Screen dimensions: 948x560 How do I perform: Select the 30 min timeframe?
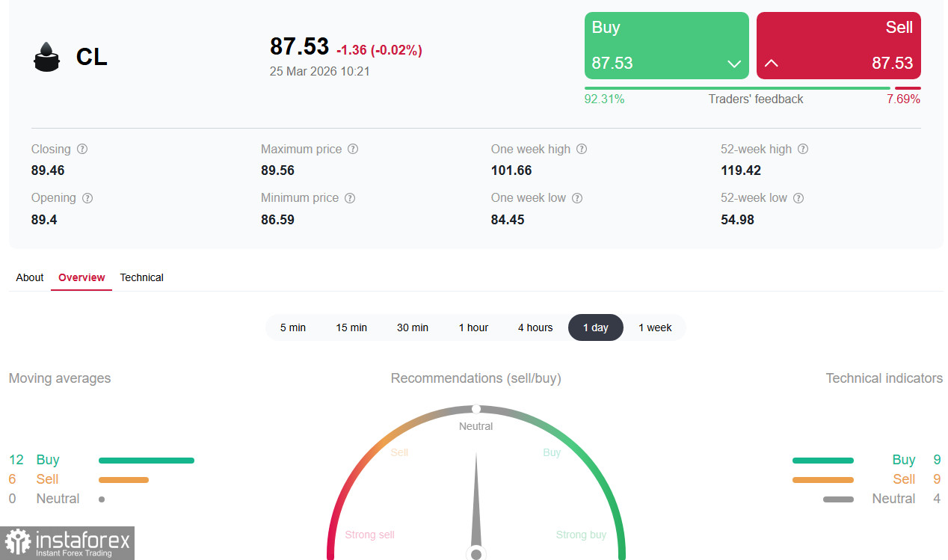[413, 327]
